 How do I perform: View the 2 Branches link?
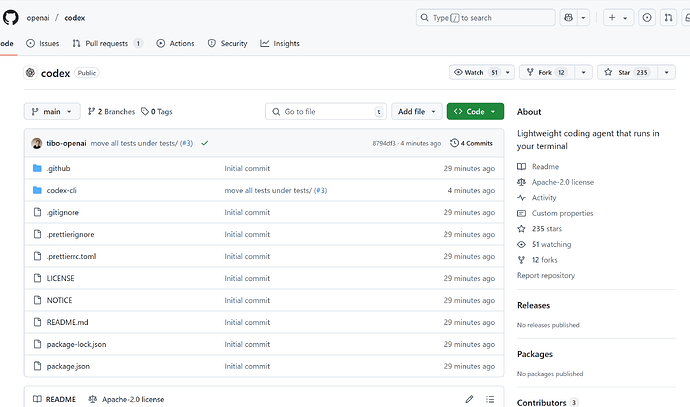[x=111, y=112]
